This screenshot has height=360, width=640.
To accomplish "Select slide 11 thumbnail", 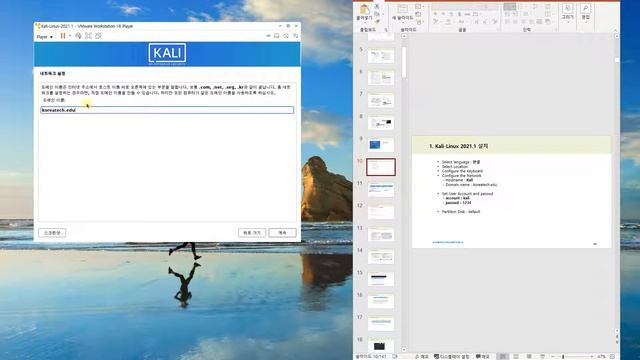I will (x=381, y=190).
